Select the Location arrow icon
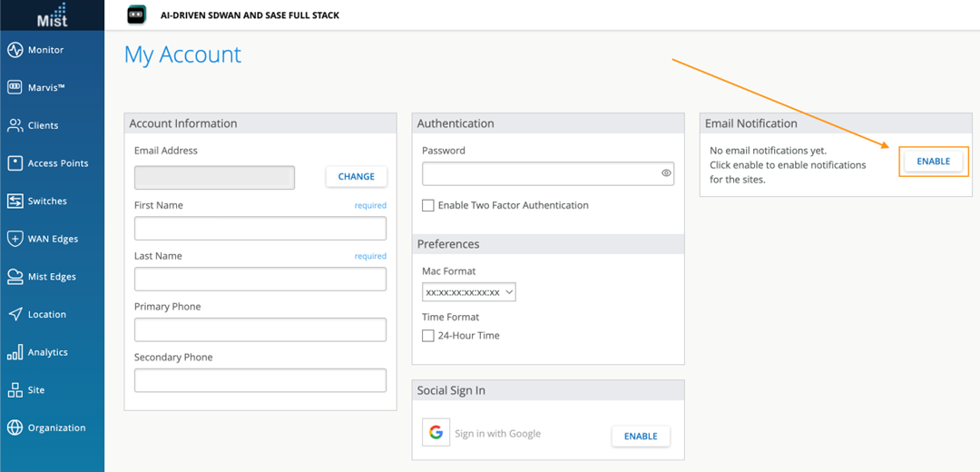The width and height of the screenshot is (980, 472). coord(15,314)
